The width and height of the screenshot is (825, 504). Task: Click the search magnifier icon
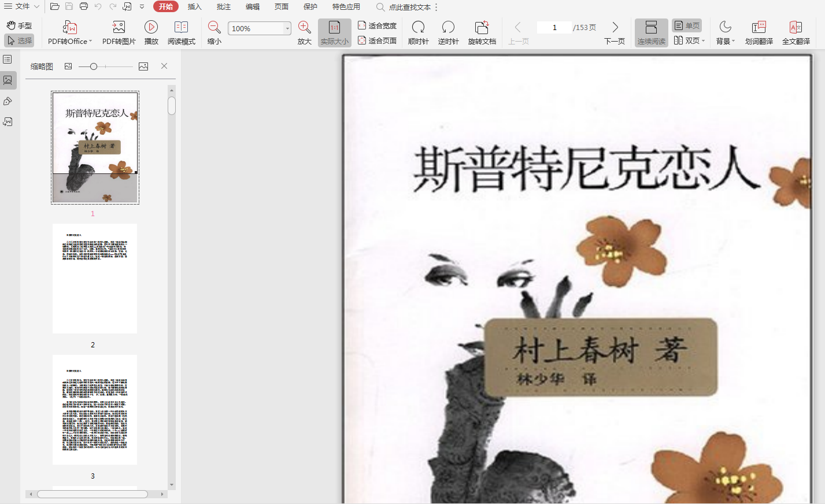pyautogui.click(x=380, y=7)
